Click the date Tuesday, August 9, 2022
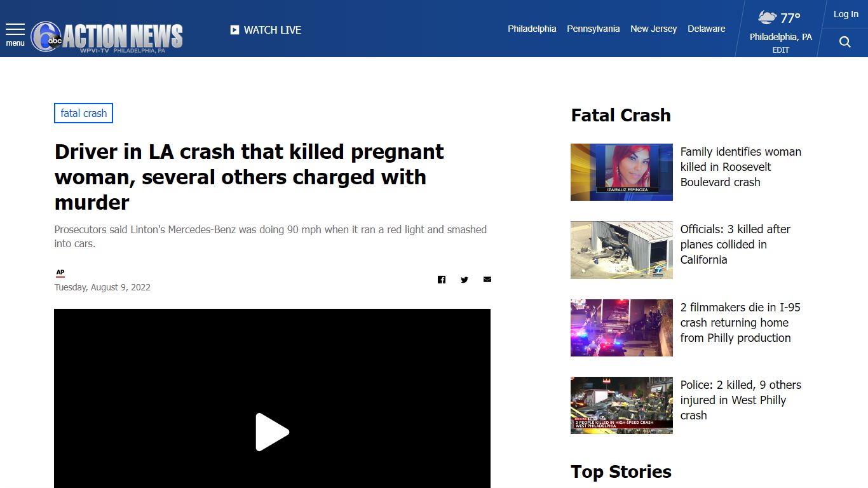Image resolution: width=868 pixels, height=488 pixels. (x=102, y=287)
